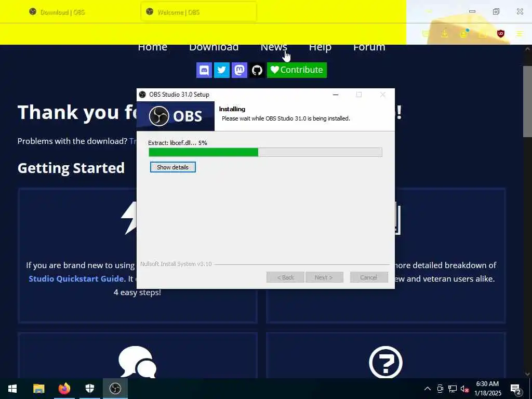Switch to the Welcome | OBS tab
Image resolution: width=532 pixels, height=399 pixels.
coord(198,12)
